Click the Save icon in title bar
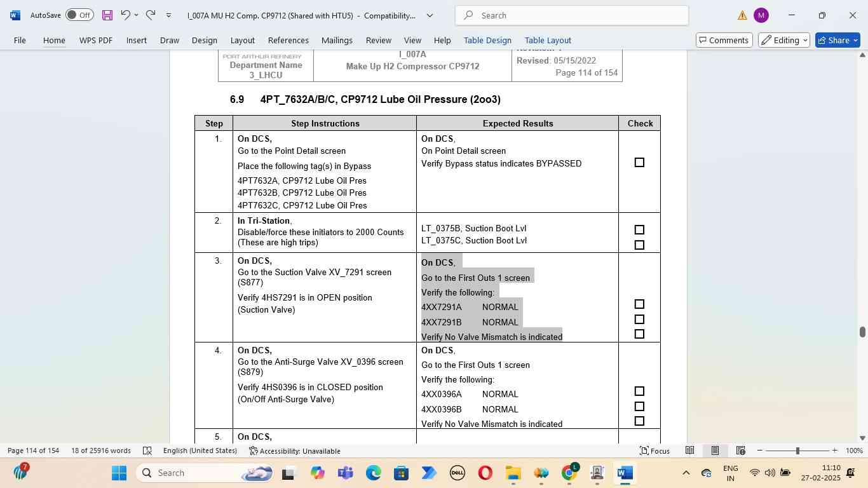 [107, 15]
